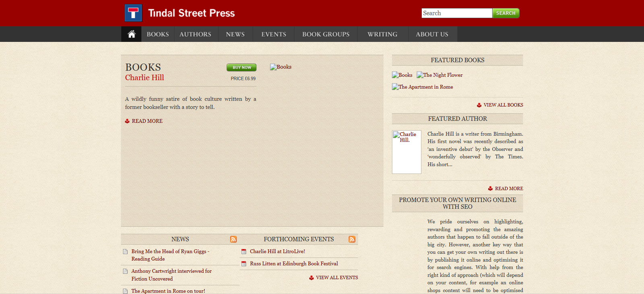Open the Book Groups menu item
Image resolution: width=644 pixels, height=294 pixels.
(326, 34)
